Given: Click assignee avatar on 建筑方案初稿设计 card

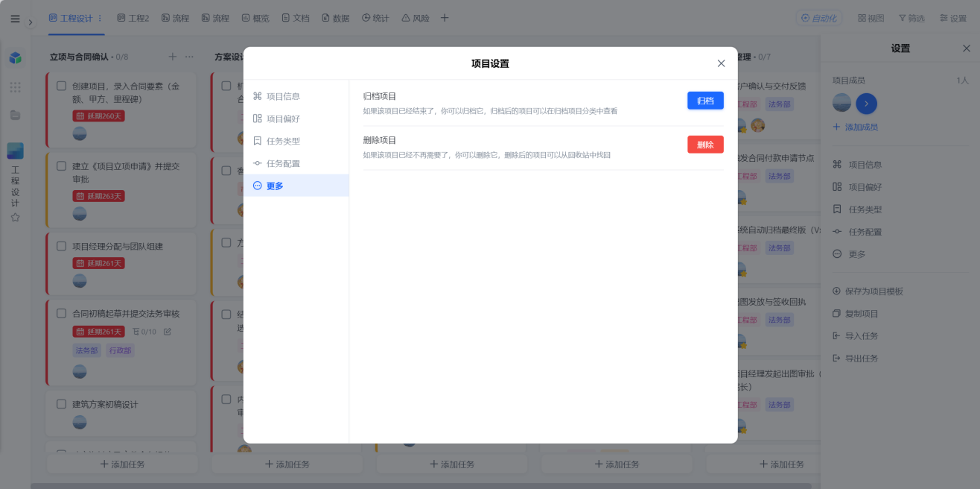Looking at the screenshot, I should coord(80,422).
